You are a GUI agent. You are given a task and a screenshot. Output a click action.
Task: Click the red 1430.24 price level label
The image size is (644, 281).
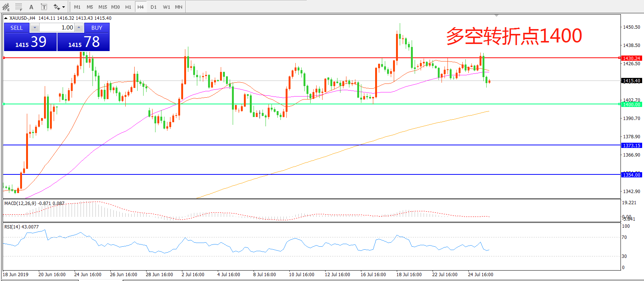[x=631, y=58]
